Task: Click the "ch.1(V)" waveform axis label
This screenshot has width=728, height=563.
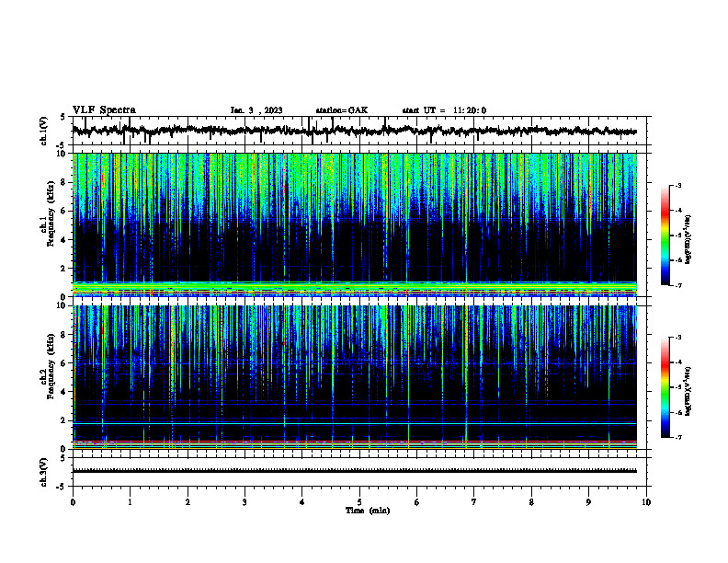Action: tap(44, 131)
